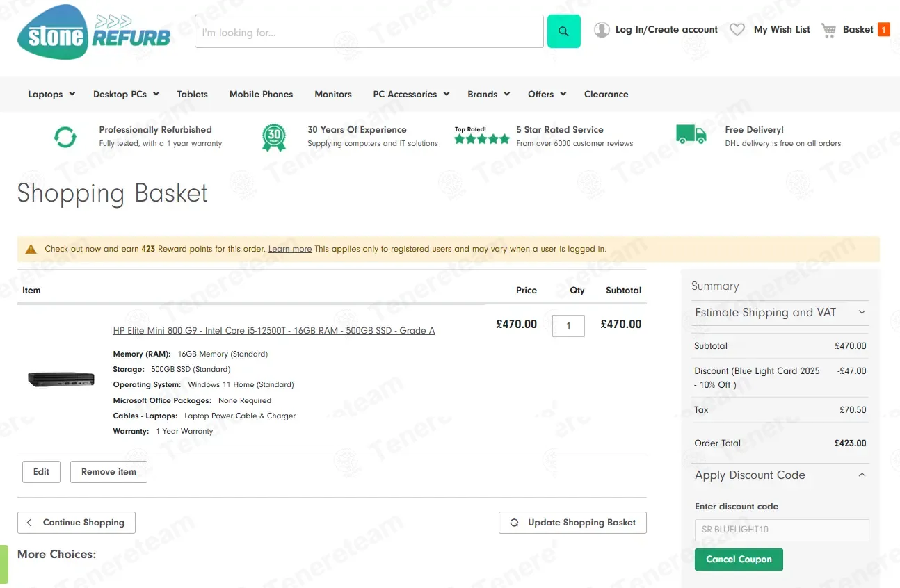Click the Cancel Coupon button

[x=739, y=560]
